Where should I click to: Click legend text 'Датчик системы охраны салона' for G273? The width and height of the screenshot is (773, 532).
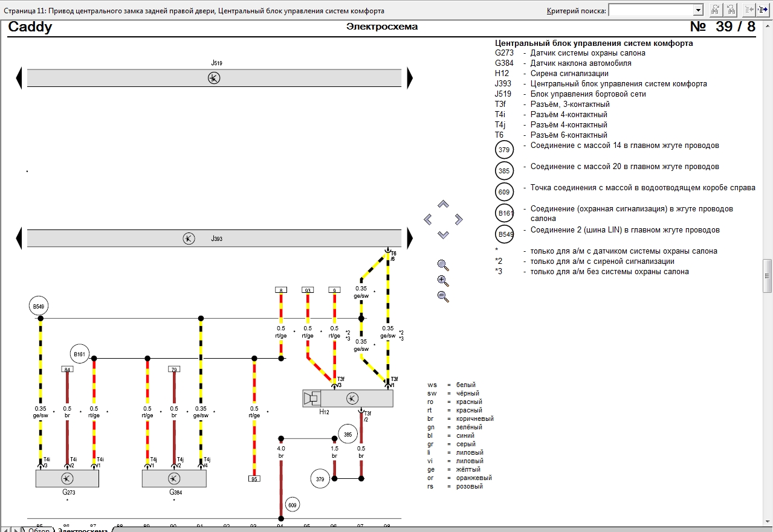[587, 53]
